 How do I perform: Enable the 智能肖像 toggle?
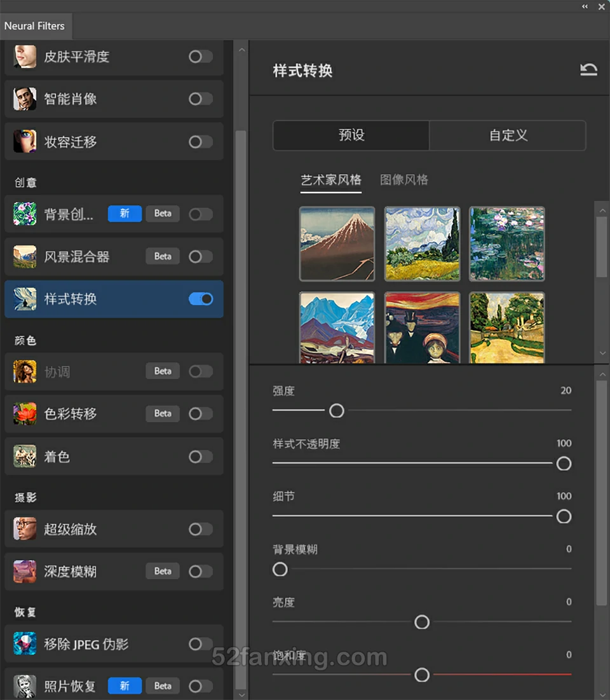pos(200,99)
